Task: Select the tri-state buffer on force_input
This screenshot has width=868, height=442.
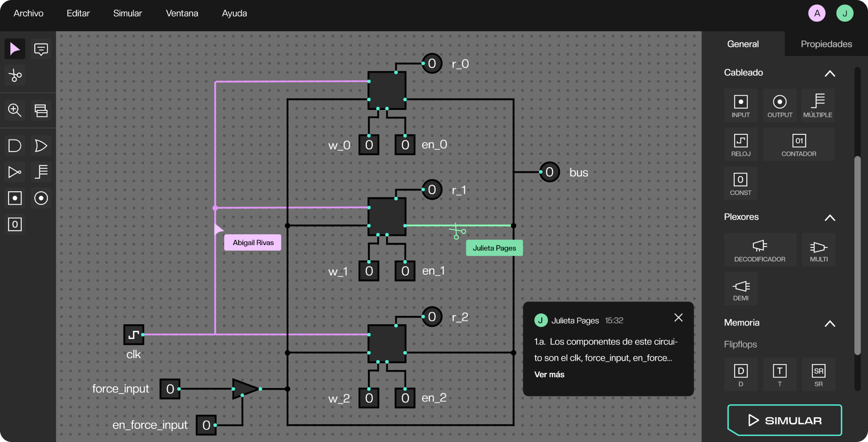Action: (246, 389)
